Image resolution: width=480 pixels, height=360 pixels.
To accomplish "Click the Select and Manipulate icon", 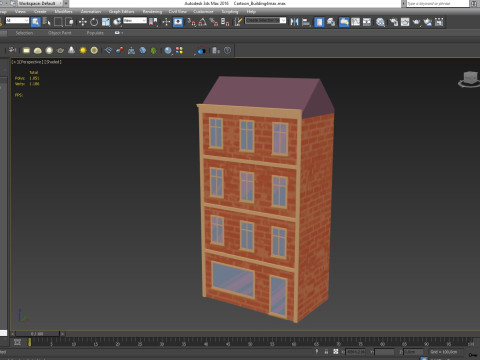I will (166, 22).
